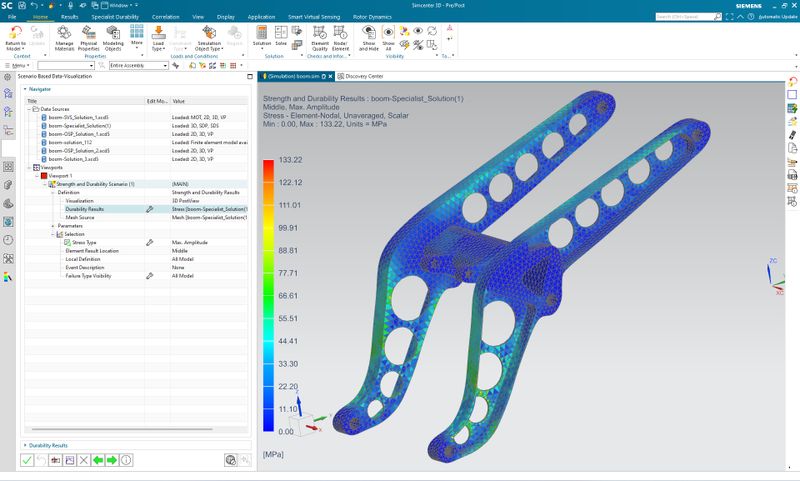The width and height of the screenshot is (800, 481).
Task: Collapse the Viewports tree node
Action: pos(29,167)
